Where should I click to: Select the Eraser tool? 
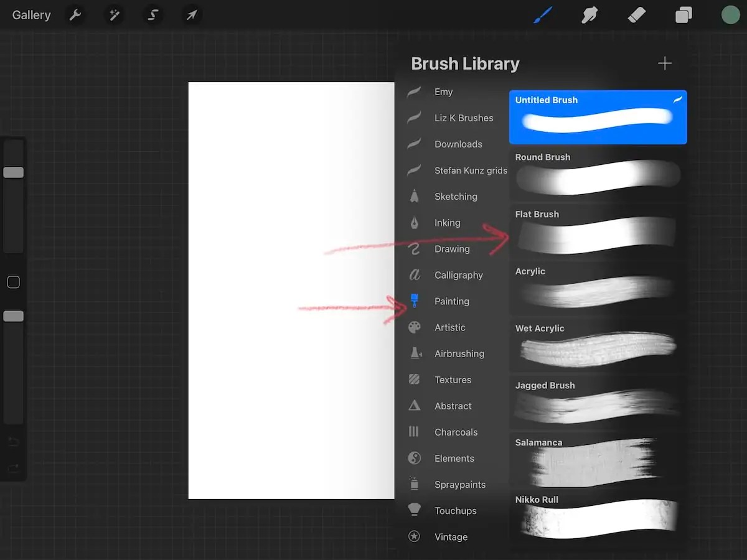click(x=636, y=15)
